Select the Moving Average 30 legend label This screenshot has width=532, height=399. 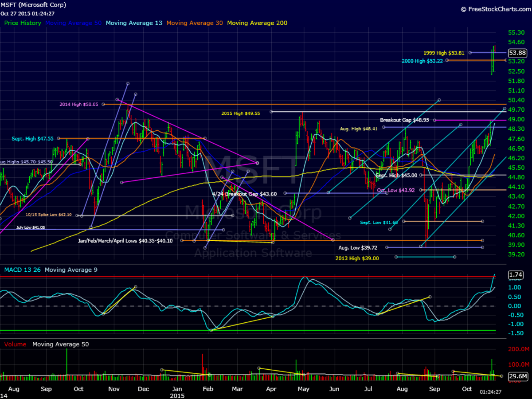point(194,23)
